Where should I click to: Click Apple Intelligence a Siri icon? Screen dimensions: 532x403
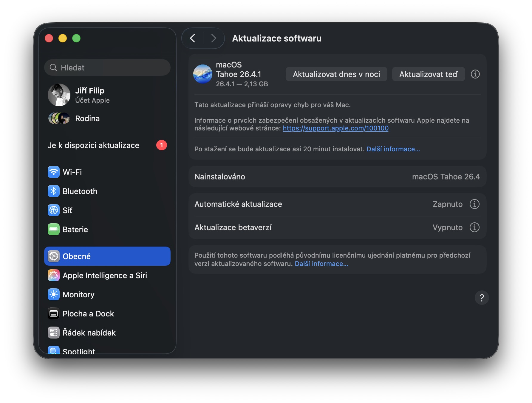click(x=54, y=275)
